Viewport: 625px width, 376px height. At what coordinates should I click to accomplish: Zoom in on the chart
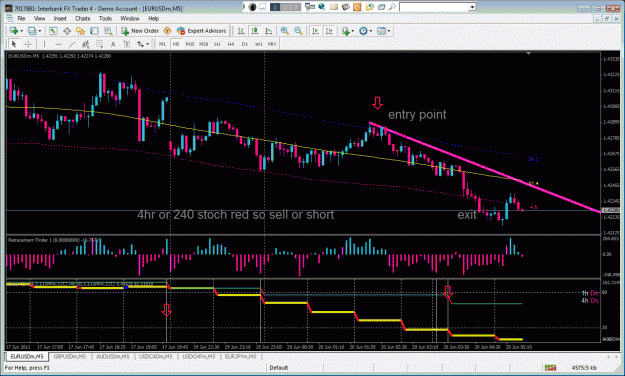[285, 31]
